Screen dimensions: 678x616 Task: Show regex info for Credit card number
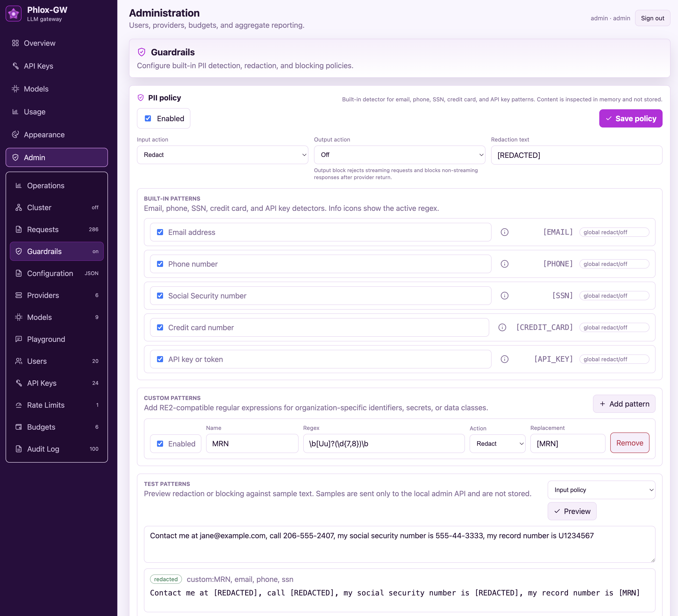(x=502, y=327)
